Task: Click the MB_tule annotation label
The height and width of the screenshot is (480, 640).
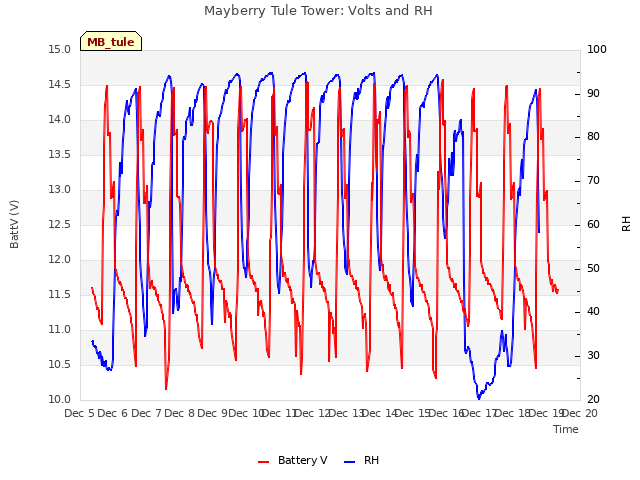Action: tap(111, 42)
